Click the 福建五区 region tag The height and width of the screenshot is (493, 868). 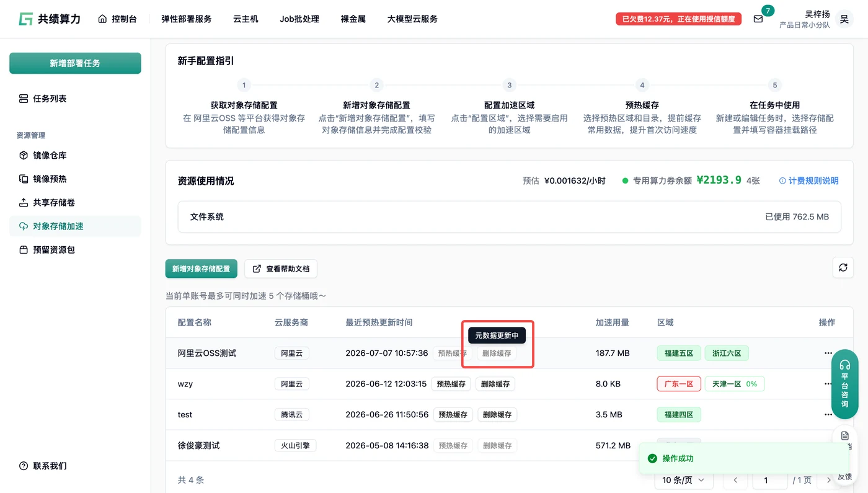point(679,353)
